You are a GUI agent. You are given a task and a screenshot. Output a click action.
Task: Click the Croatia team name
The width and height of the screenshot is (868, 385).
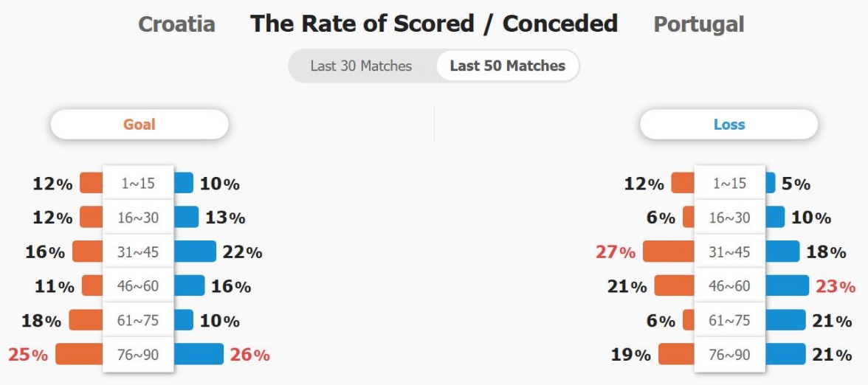(176, 24)
